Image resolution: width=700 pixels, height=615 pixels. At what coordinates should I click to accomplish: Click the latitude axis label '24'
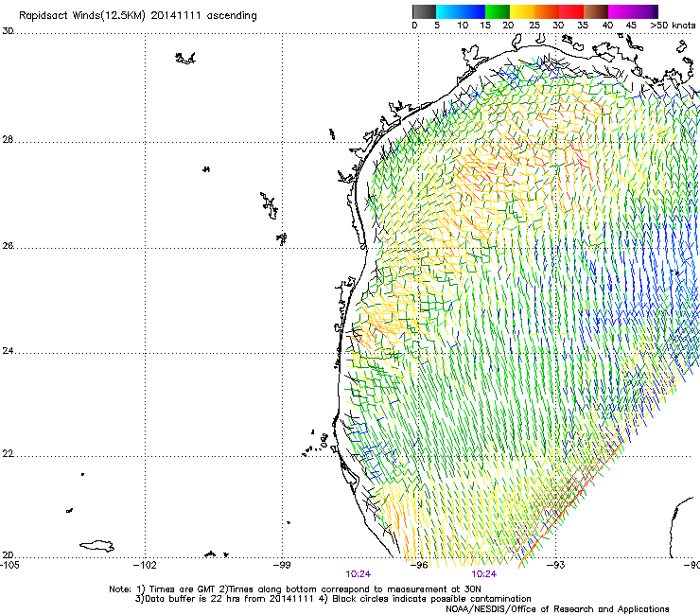click(8, 351)
